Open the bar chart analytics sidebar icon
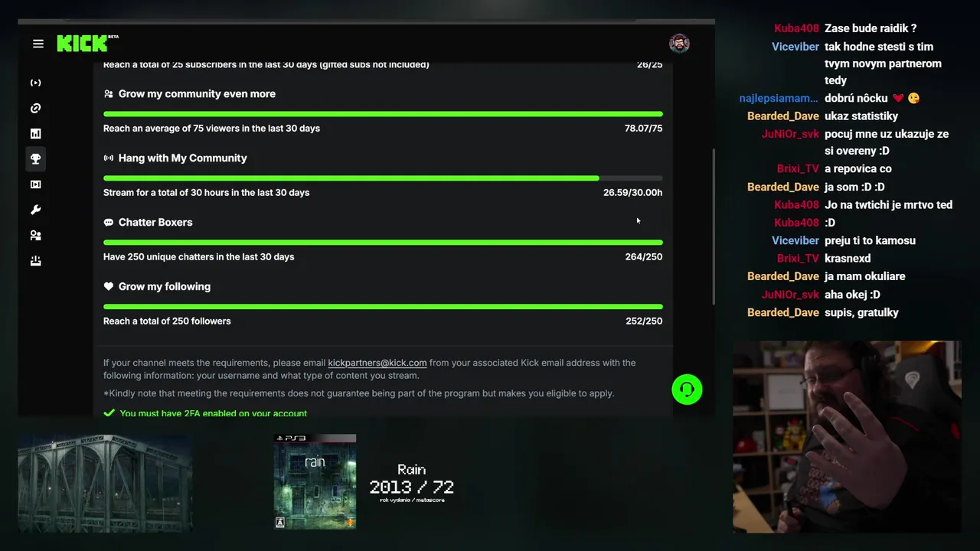Screen dimensions: 980x551 (x=35, y=134)
